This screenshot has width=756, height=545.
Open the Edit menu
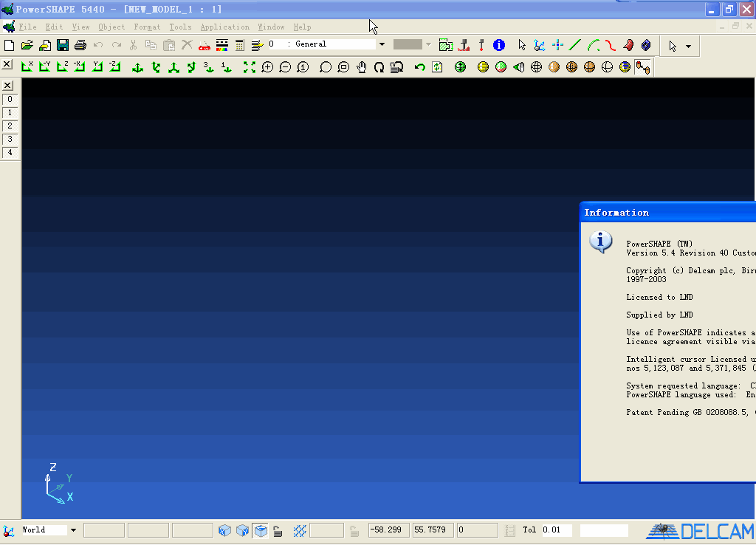54,27
